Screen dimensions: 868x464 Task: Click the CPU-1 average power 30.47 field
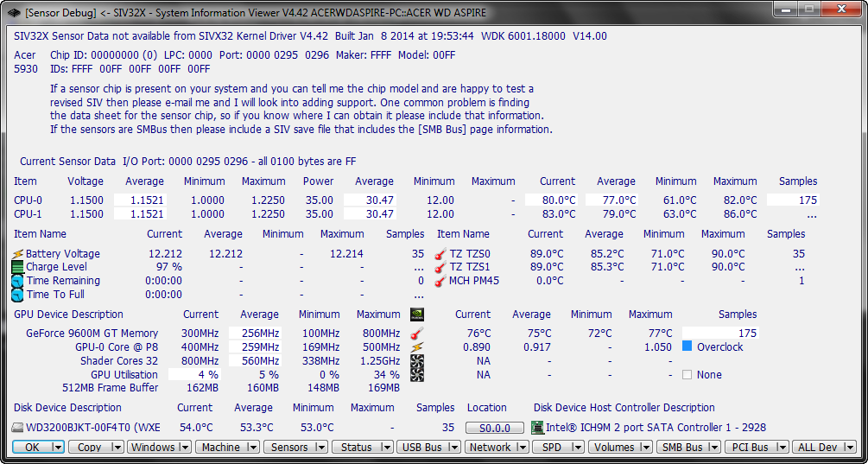370,213
